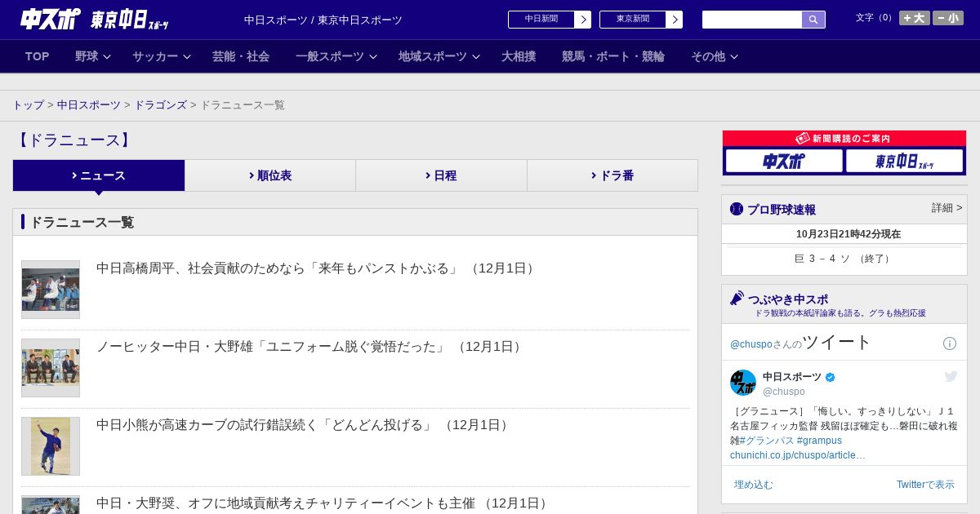The image size is (980, 514).
Task: Open the TOP nav item
Action: click(38, 56)
